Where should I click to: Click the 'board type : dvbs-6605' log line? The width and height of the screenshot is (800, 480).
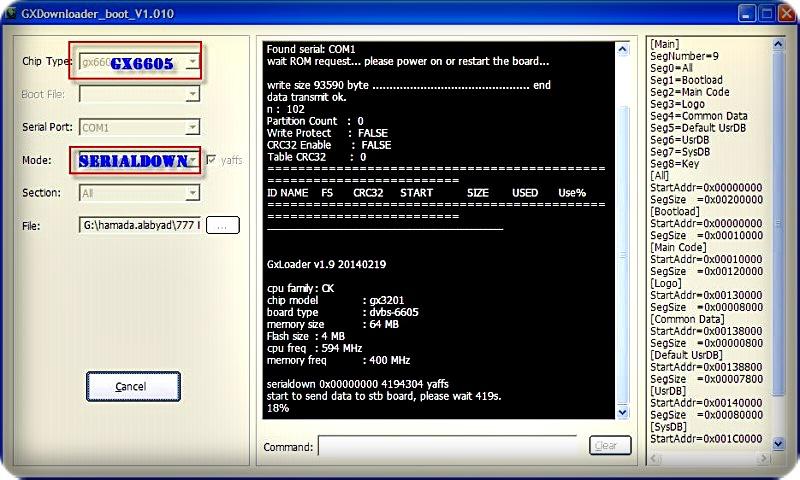(x=342, y=312)
